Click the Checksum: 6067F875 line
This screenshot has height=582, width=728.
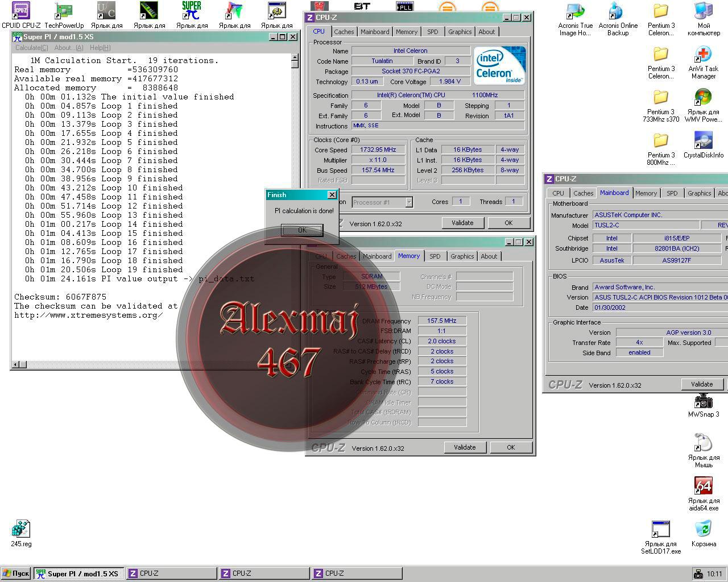tap(60, 297)
